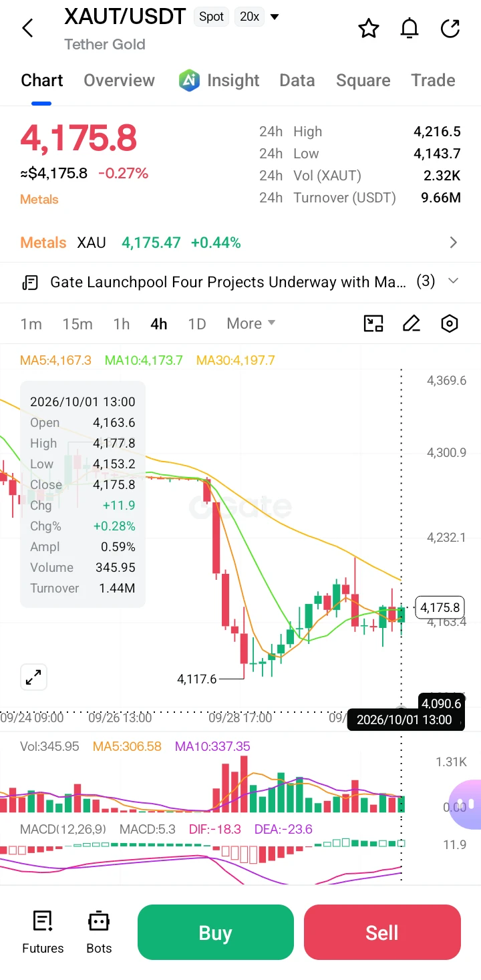Tap the volume MA10:337.35 label
The height and width of the screenshot is (980, 481).
coord(212,746)
